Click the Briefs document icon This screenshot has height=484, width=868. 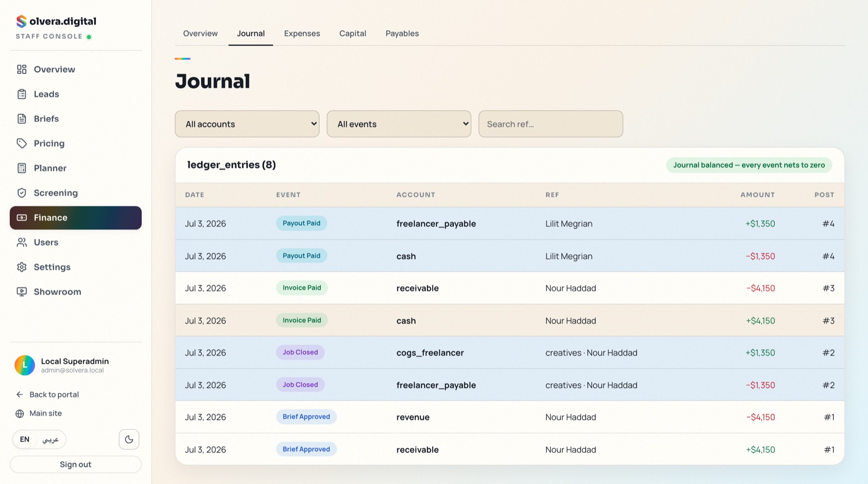tap(22, 119)
